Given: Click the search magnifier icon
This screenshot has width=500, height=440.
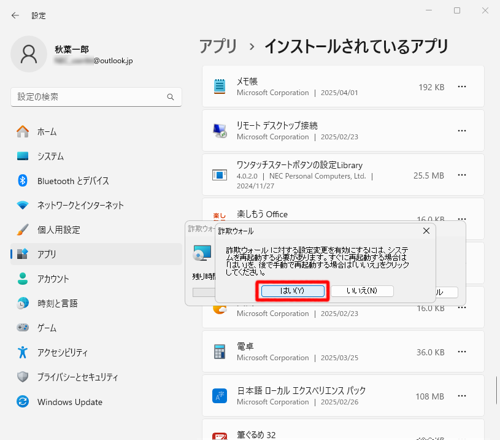Looking at the screenshot, I should 170,97.
